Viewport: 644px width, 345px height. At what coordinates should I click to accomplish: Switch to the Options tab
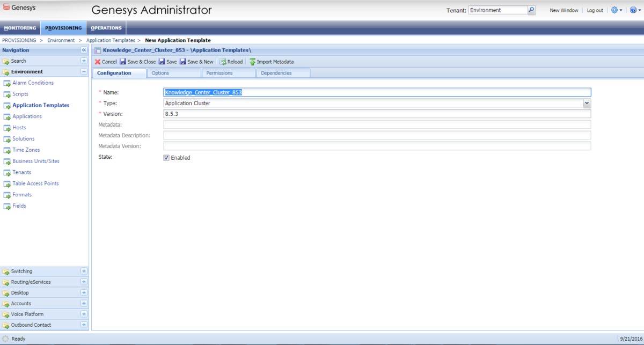(x=160, y=73)
